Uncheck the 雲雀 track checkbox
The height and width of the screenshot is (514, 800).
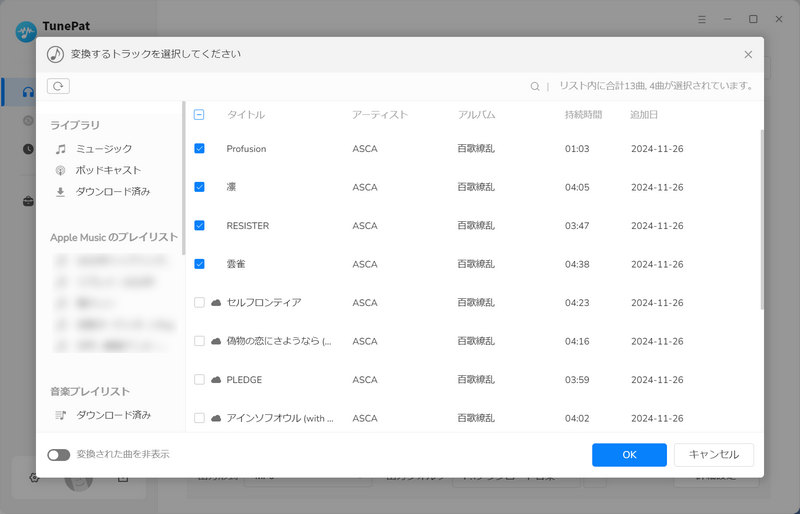(x=199, y=264)
